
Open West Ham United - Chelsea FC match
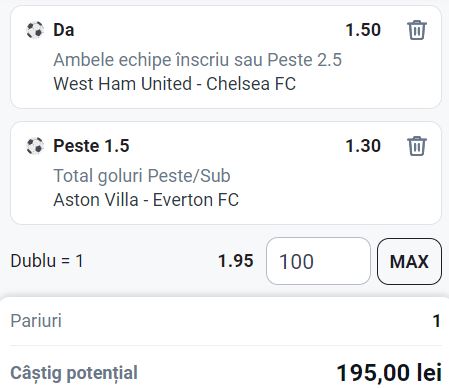coord(175,84)
